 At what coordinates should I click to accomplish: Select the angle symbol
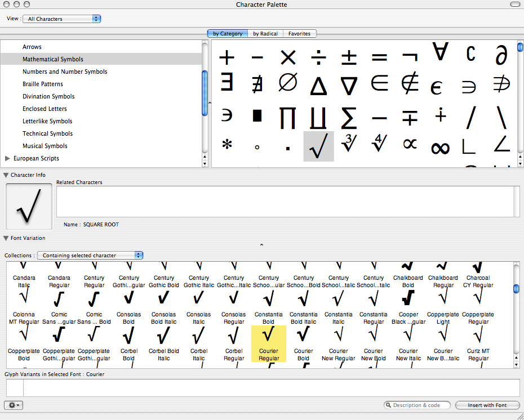tap(501, 144)
